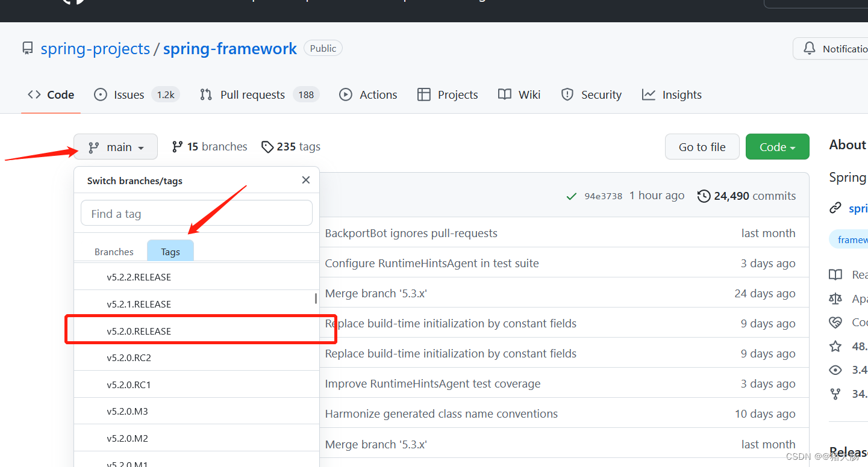Click the Find a tag field
Screen dimensions: 868x467
pyautogui.click(x=196, y=214)
